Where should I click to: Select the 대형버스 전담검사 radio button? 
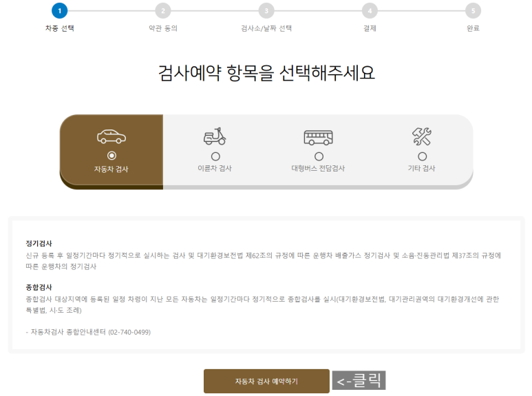[319, 156]
